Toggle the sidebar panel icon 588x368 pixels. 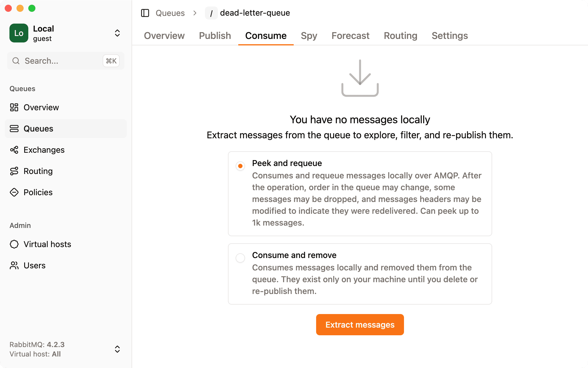click(145, 13)
